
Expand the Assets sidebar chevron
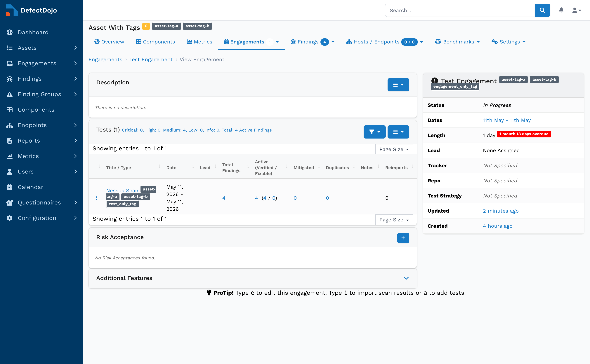coord(75,48)
